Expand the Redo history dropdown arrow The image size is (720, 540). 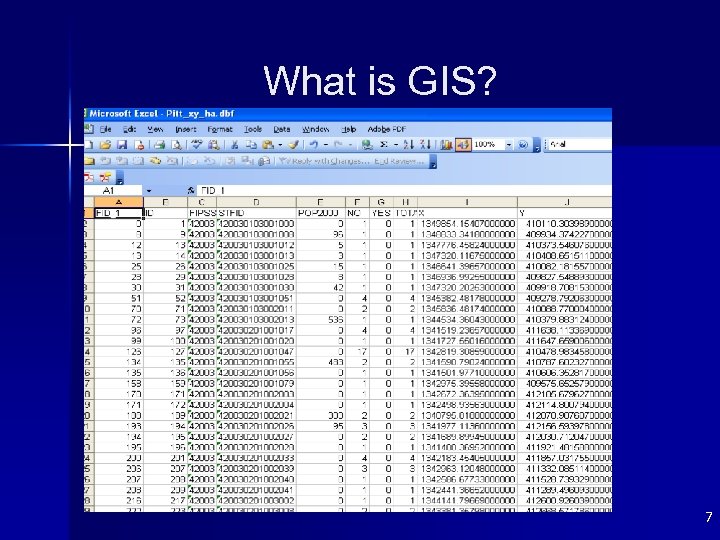tap(350, 145)
